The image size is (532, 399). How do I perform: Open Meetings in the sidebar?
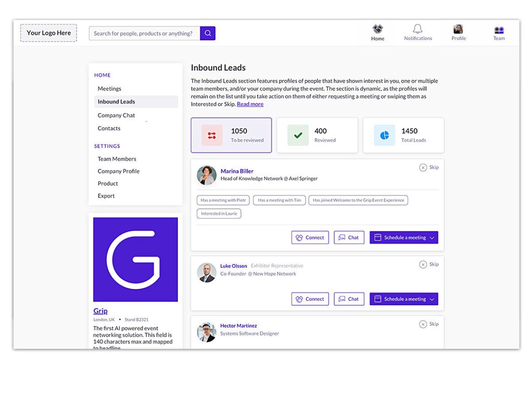[x=110, y=89]
